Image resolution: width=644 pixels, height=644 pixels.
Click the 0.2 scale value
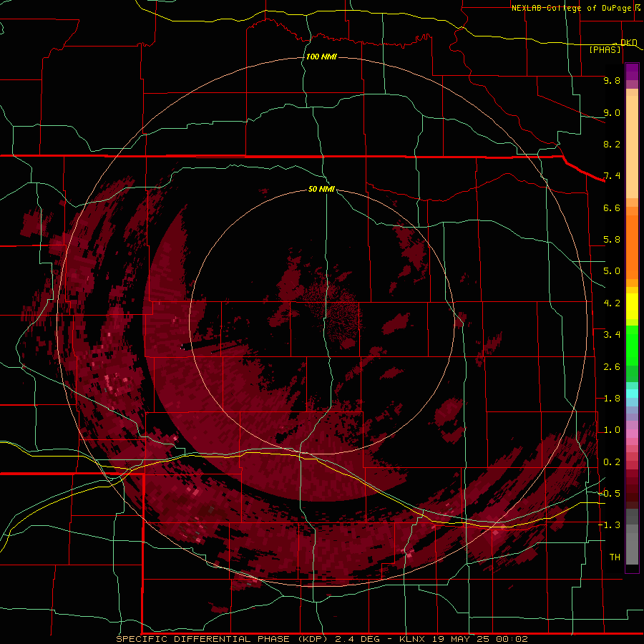point(612,462)
